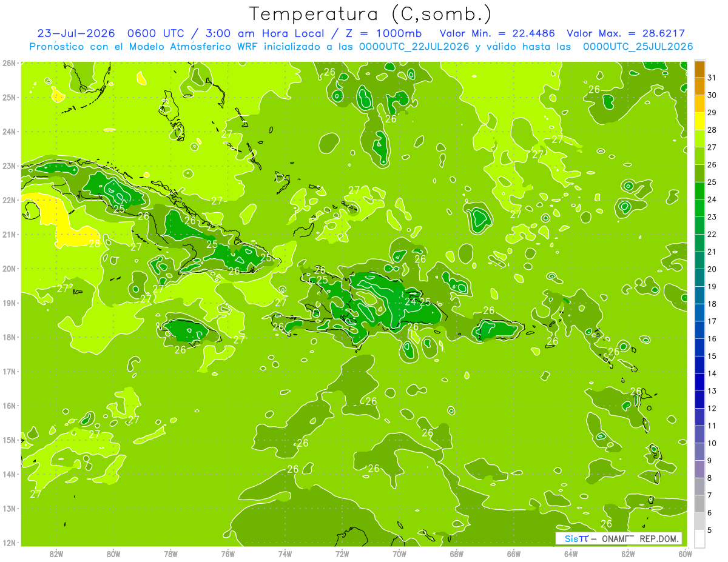Image resolution: width=728 pixels, height=562 pixels.
Task: Click the color scale label "15"
Action: pos(712,356)
